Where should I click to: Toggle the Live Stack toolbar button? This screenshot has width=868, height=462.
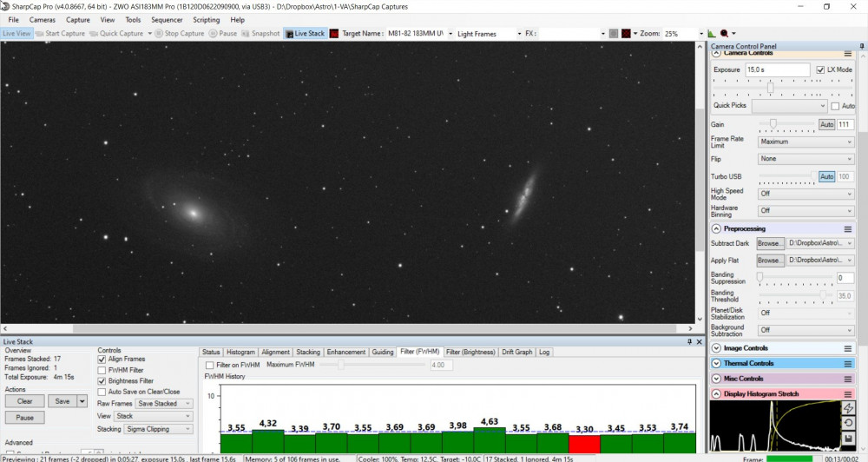coord(305,33)
